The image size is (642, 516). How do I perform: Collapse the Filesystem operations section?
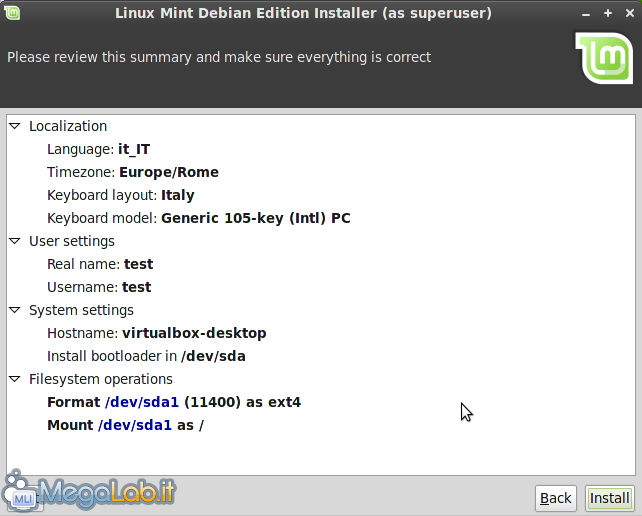(x=14, y=379)
